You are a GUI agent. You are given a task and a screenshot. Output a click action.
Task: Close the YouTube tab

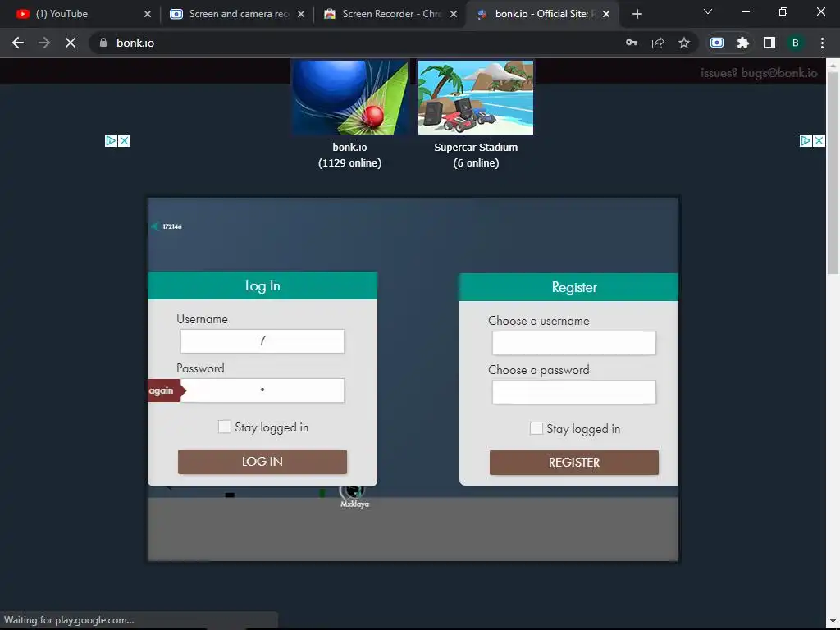148,14
